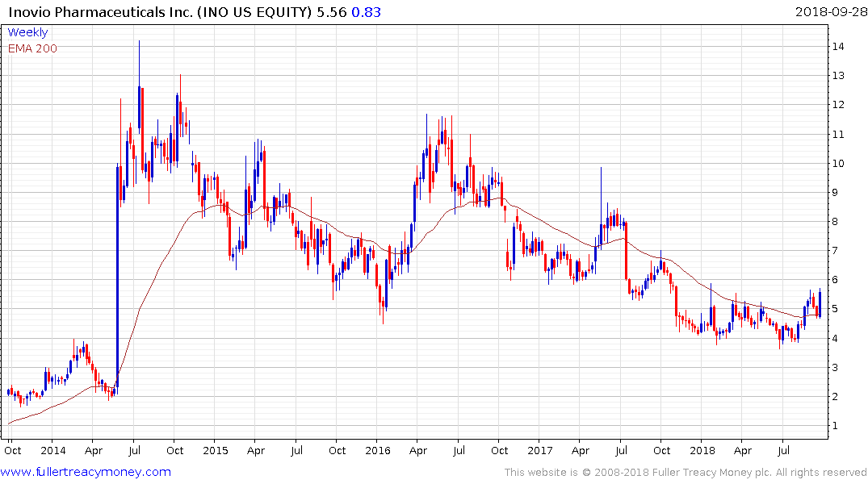This screenshot has width=868, height=484.
Task: Click the Jul label between 2014 and 2015
Action: pyautogui.click(x=135, y=451)
